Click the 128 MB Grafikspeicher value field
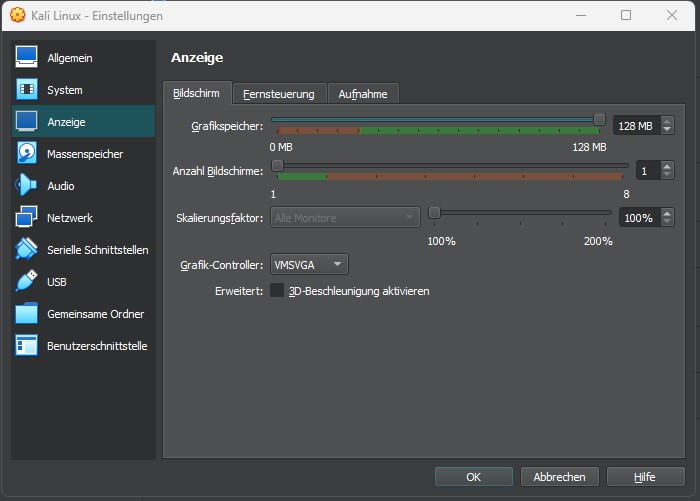The height and width of the screenshot is (501, 700). coord(637,126)
